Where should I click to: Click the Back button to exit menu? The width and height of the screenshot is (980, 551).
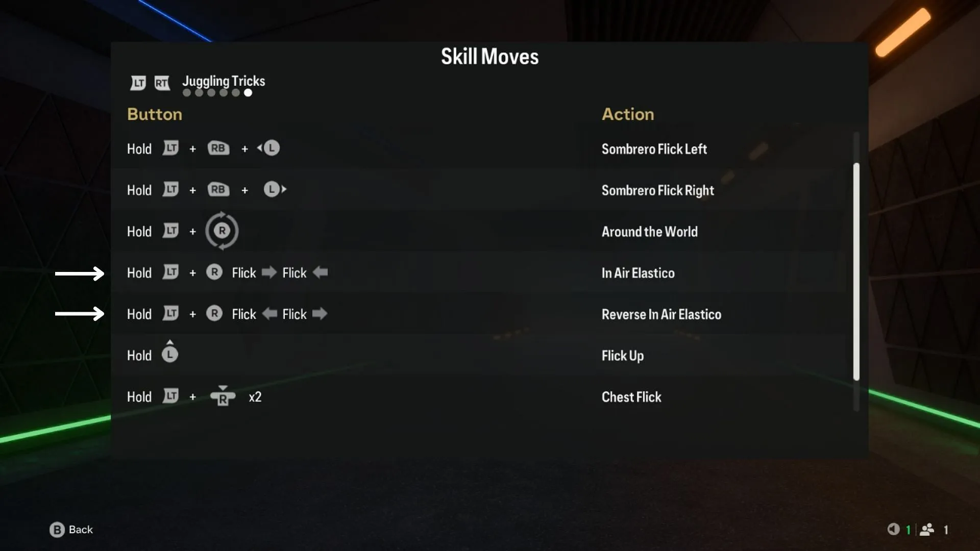click(70, 529)
